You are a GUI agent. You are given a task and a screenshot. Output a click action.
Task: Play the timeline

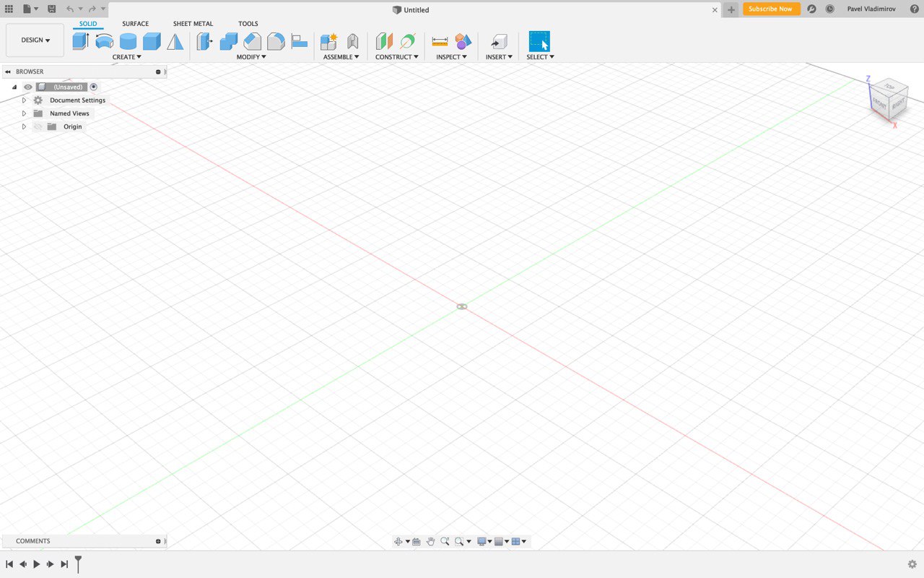point(37,564)
